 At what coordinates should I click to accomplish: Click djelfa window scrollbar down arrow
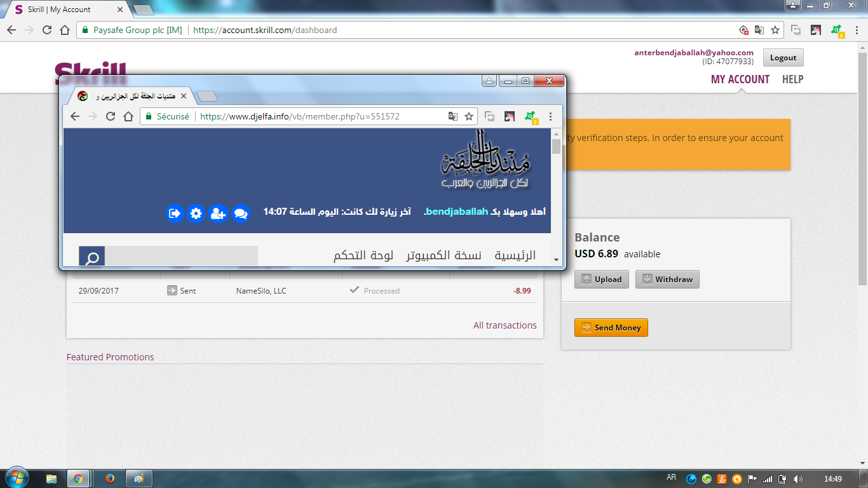click(x=556, y=260)
